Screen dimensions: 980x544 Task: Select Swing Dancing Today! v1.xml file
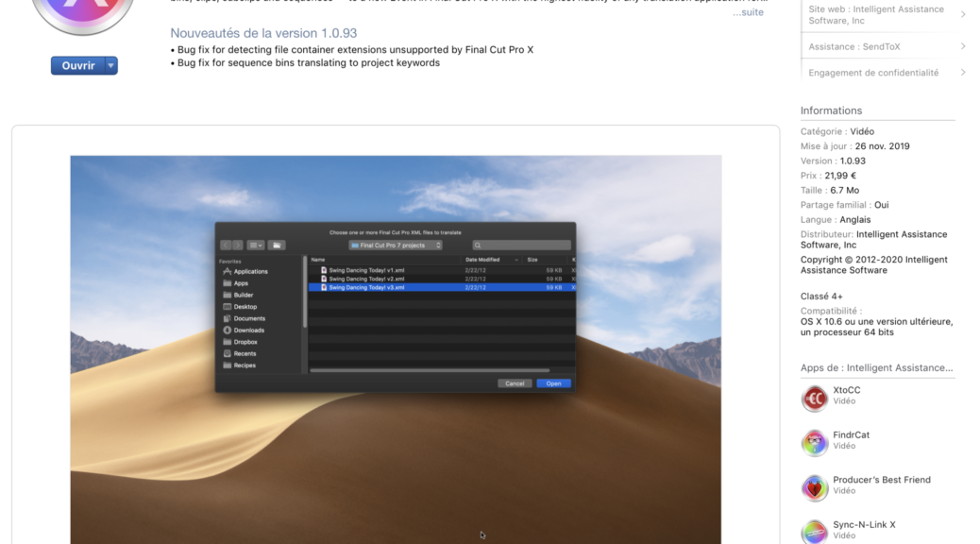[x=441, y=270]
